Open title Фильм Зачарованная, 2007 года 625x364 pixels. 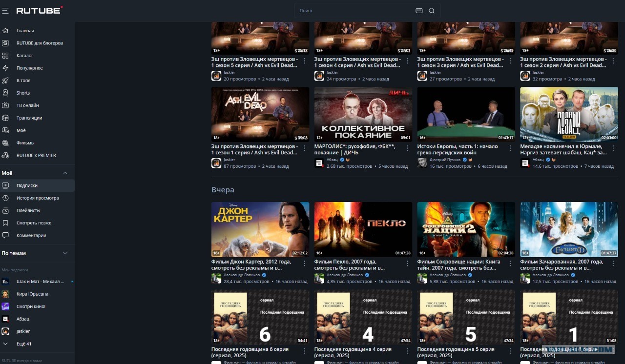tap(562, 264)
